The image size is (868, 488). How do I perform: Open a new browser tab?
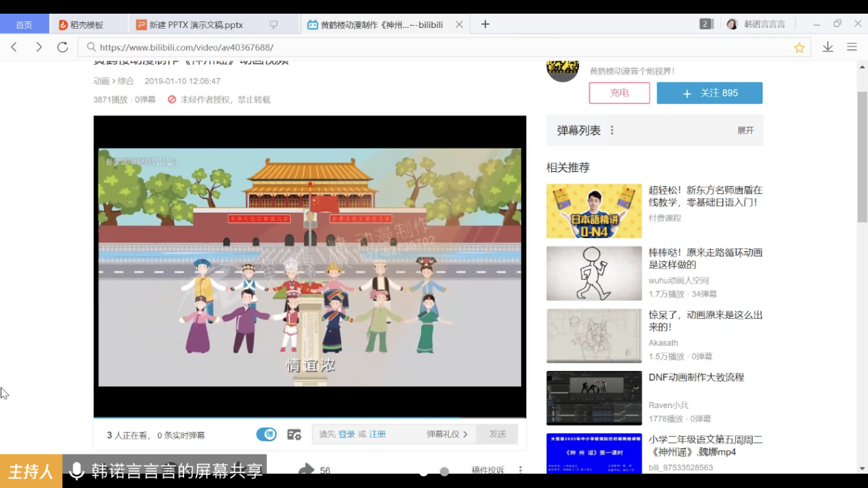coord(485,24)
